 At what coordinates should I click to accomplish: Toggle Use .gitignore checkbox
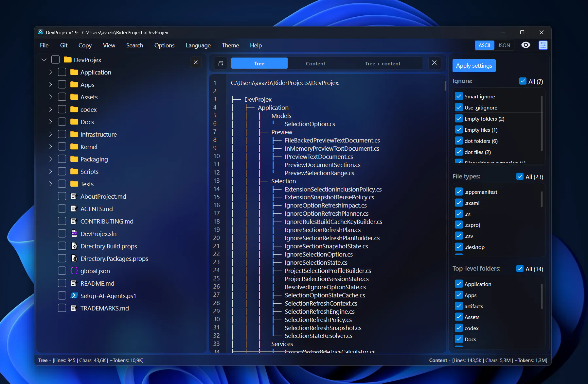(459, 107)
